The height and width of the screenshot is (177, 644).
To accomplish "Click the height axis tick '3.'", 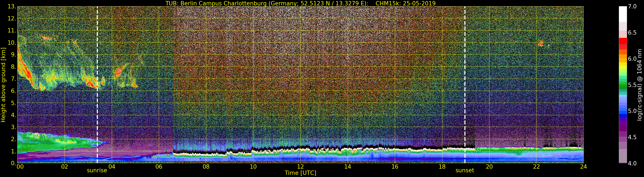I will click(13, 127).
